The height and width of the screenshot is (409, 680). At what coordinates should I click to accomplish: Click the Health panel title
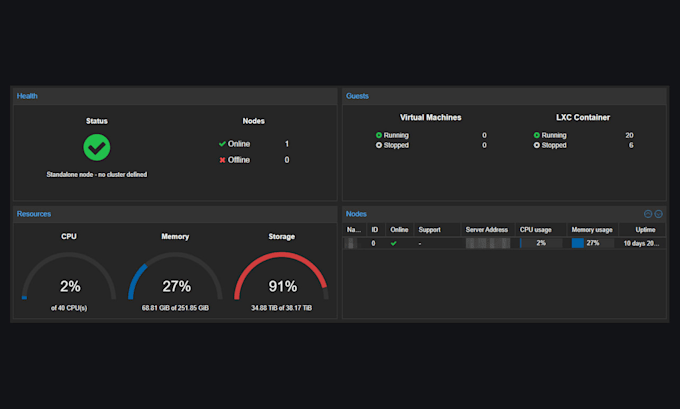click(27, 96)
